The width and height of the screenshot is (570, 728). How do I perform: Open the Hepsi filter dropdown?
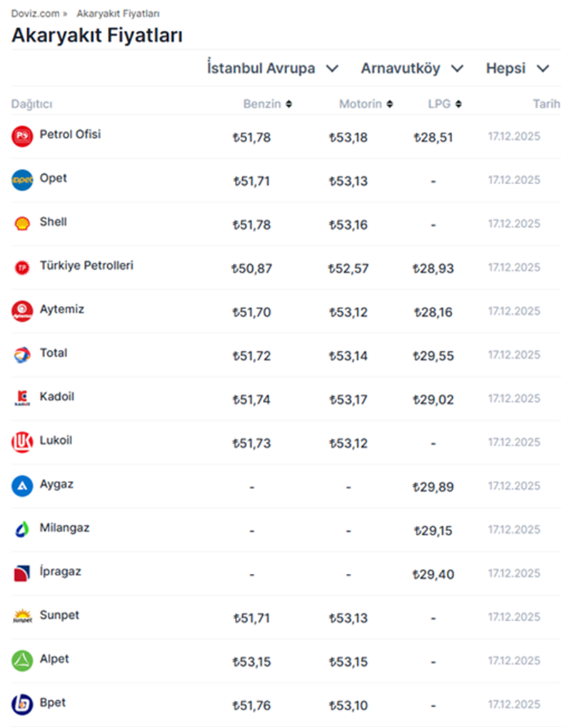tap(518, 69)
